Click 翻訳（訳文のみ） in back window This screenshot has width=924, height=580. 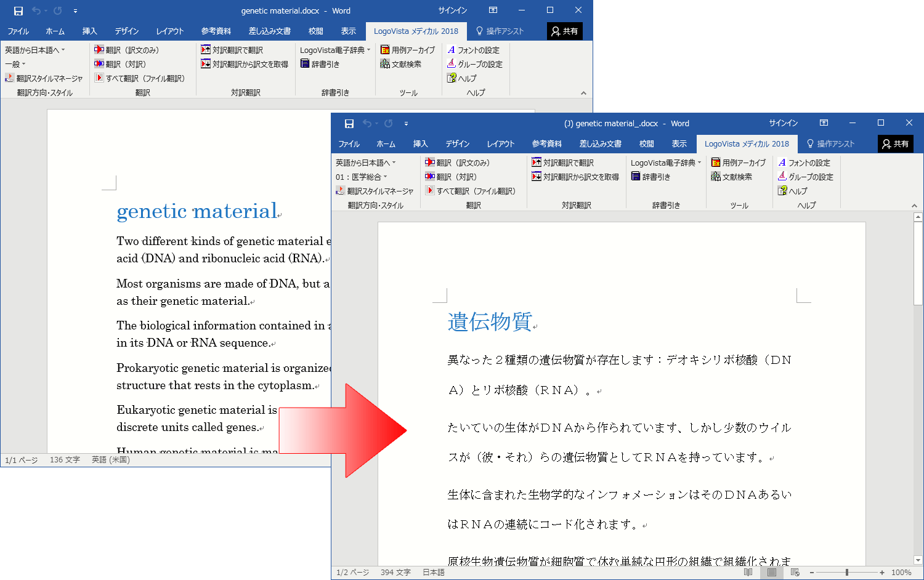pos(127,50)
